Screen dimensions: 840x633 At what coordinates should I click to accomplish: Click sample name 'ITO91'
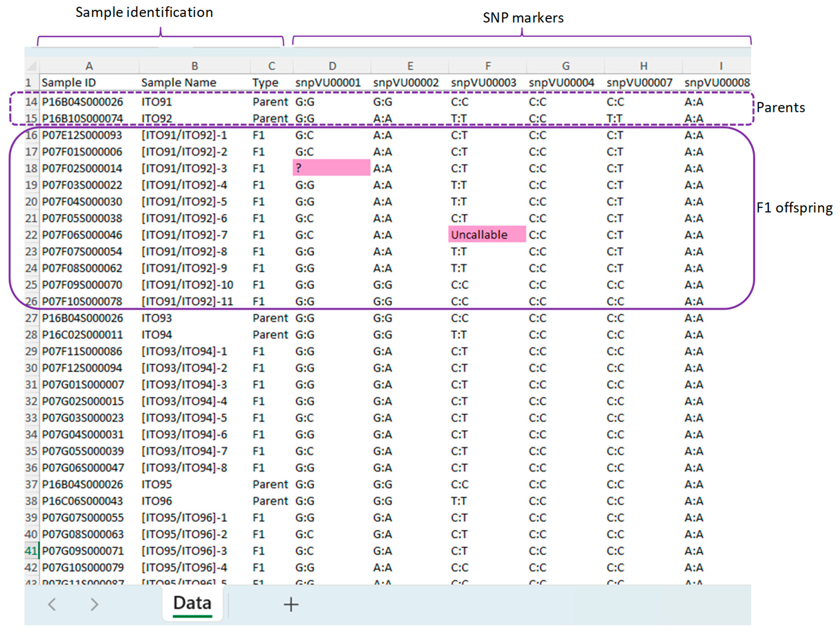click(156, 102)
